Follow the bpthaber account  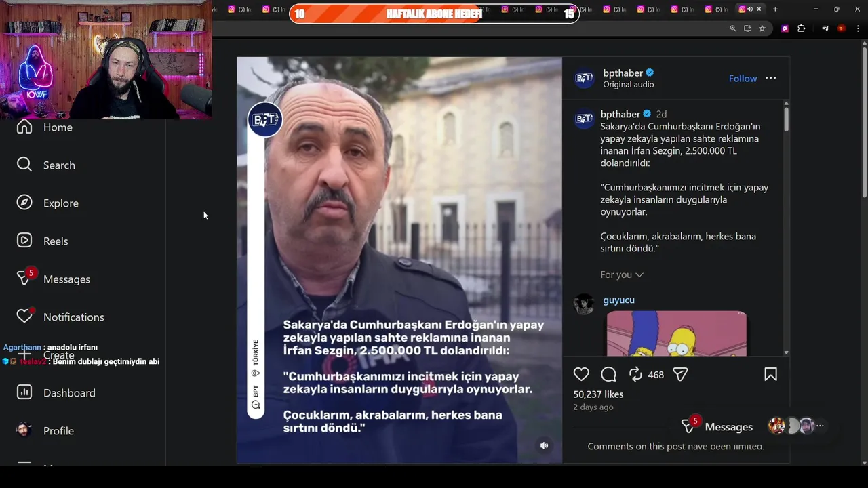(x=743, y=78)
